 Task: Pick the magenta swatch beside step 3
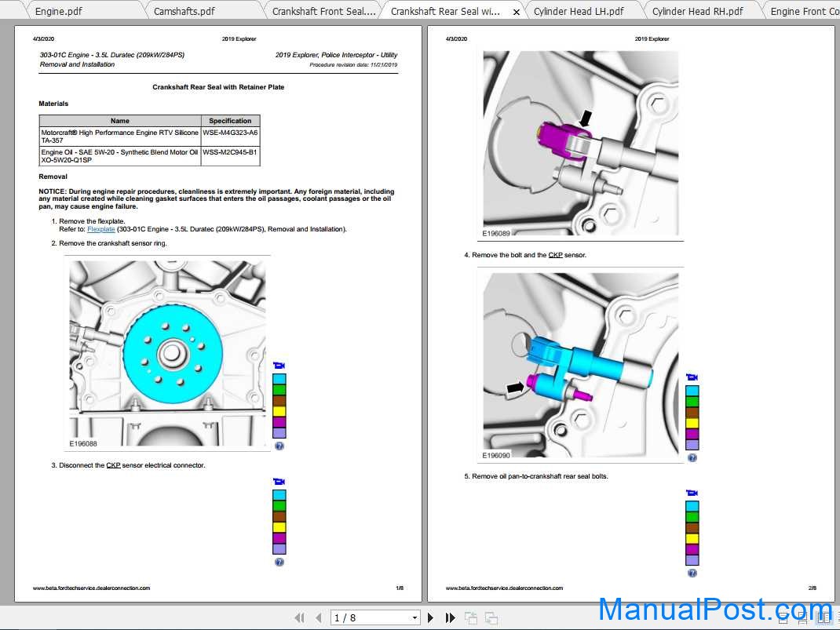pos(279,538)
